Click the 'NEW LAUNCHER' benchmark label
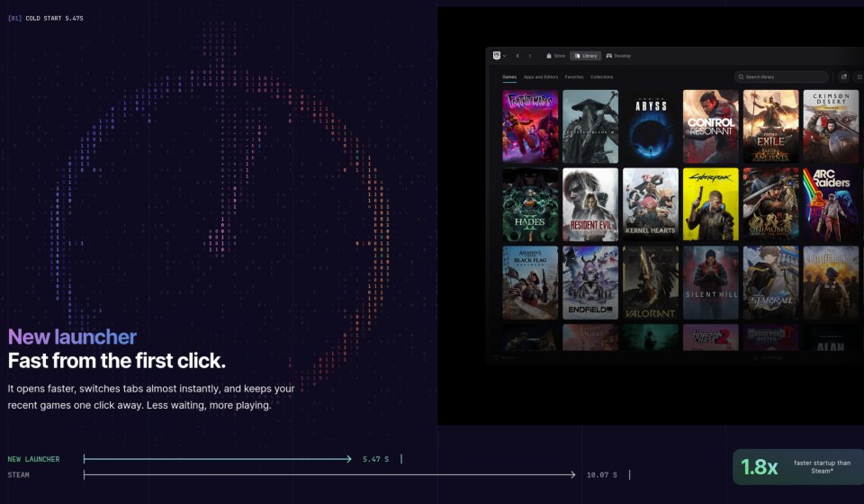Image resolution: width=864 pixels, height=504 pixels. (x=33, y=459)
